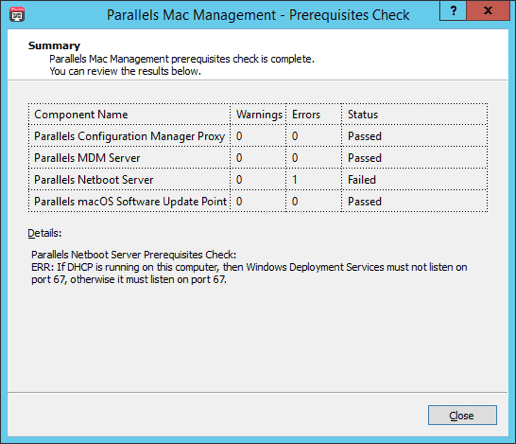Select Parallels Configuration Manager Proxy row
This screenshot has width=516, height=444.
[258, 136]
